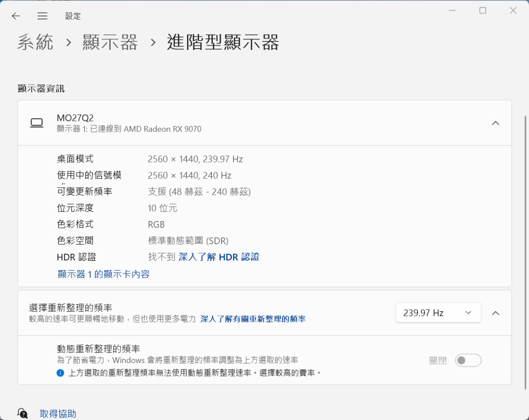The image size is (529, 420).
Task: Close the Settings window
Action: (513, 11)
